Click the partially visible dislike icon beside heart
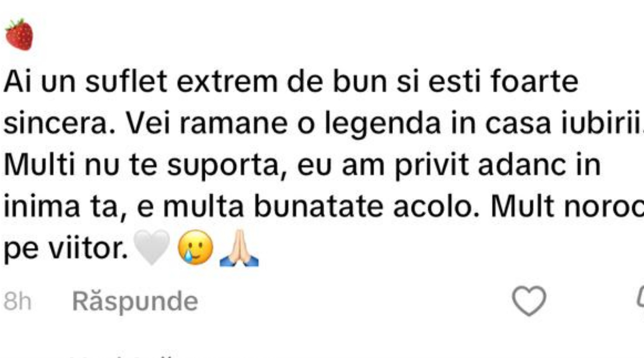The height and width of the screenshot is (358, 644). coord(640,301)
